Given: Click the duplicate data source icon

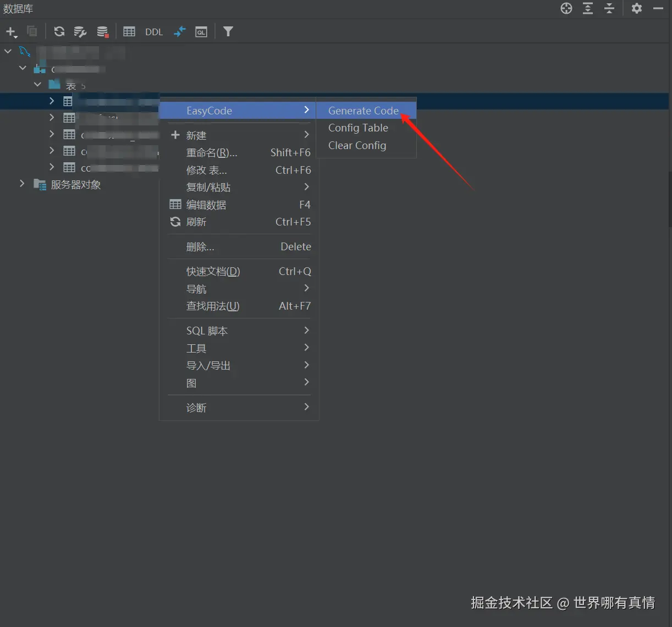Looking at the screenshot, I should pos(32,31).
